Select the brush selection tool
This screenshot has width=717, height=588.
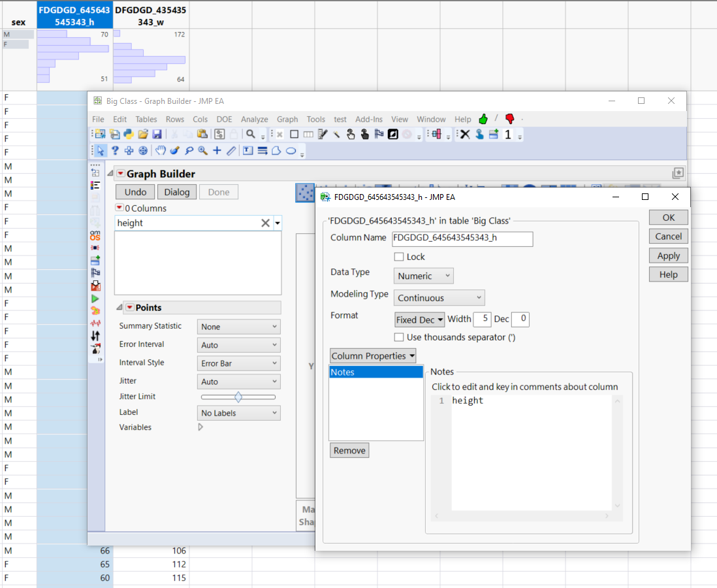click(x=174, y=150)
